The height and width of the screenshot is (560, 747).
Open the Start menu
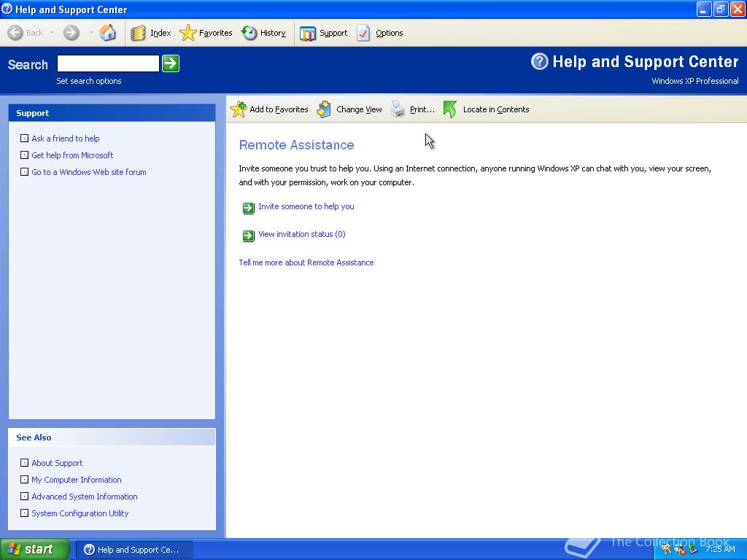[33, 549]
